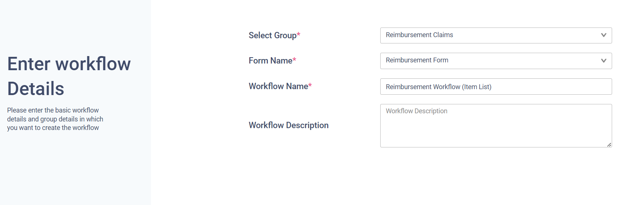This screenshot has width=644, height=205.
Task: Click the 'Workflow Description' field label
Action: [288, 125]
